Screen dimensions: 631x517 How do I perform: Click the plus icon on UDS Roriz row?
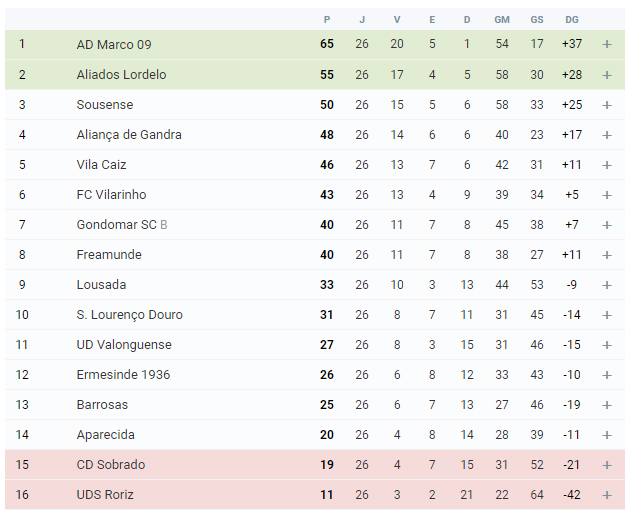click(x=607, y=495)
